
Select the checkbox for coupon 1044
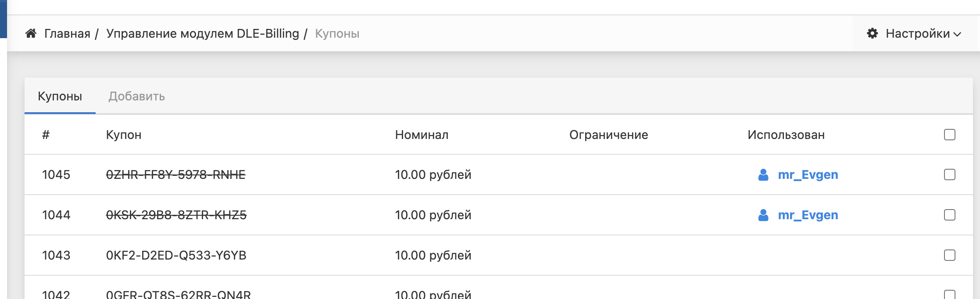(949, 215)
